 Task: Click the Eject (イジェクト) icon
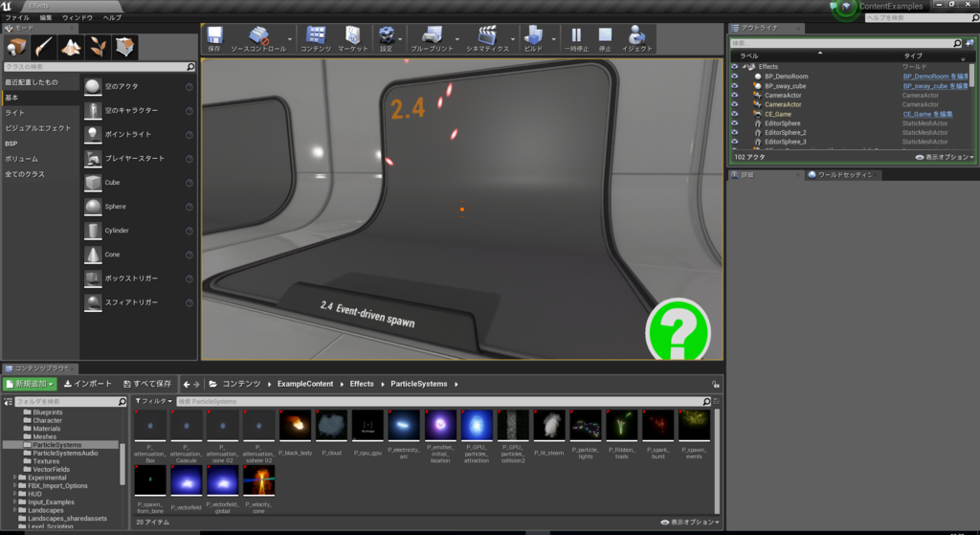click(x=636, y=38)
